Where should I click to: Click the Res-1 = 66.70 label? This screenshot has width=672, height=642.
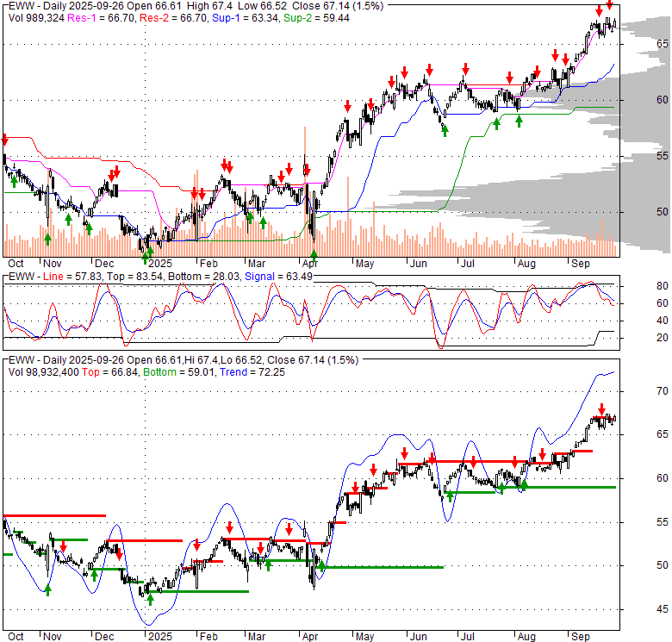coord(101,18)
